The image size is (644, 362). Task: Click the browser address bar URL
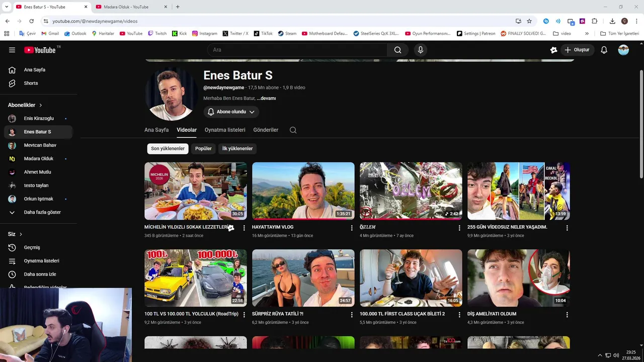tap(95, 21)
